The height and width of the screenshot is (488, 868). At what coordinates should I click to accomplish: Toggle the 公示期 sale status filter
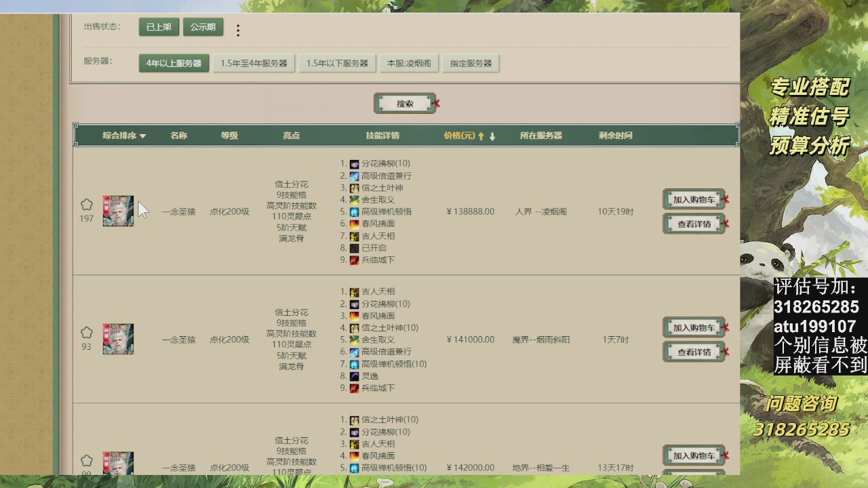(x=203, y=28)
